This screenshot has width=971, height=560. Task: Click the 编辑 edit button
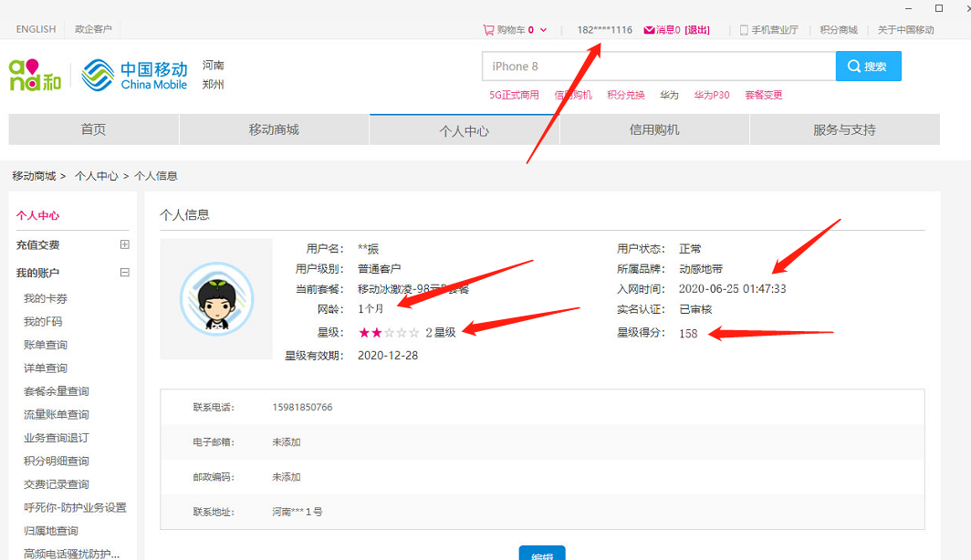[x=542, y=554]
